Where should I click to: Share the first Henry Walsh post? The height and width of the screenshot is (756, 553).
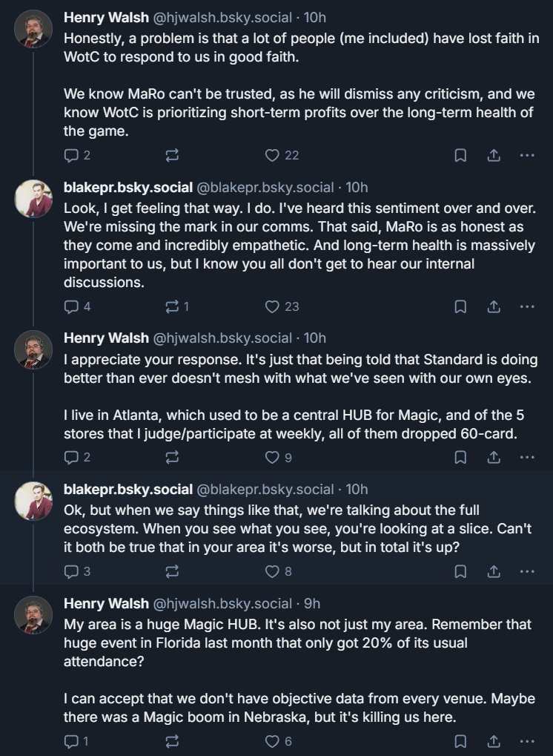[493, 155]
